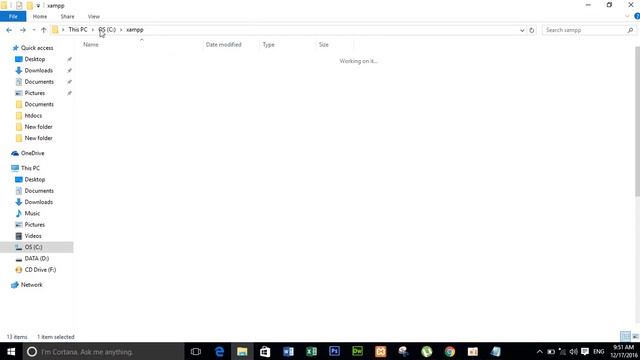Show hidden system tray icons

click(x=539, y=351)
